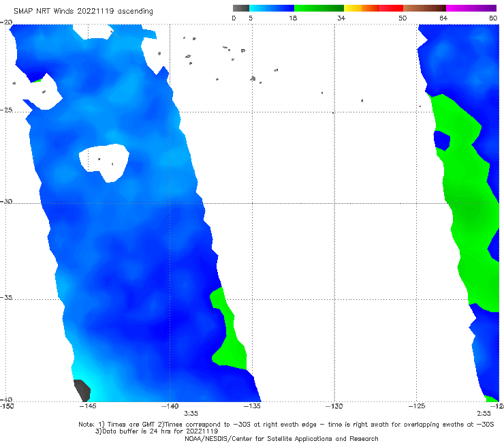Click the title 'SMAP NRT Winds 20221119 ascending'
The image size is (504, 443).
coord(83,12)
